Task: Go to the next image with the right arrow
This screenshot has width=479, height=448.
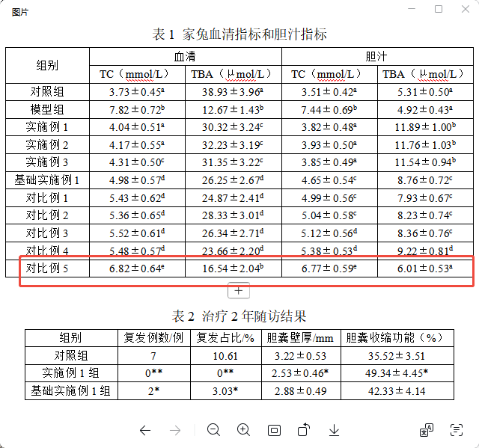Action: click(x=175, y=430)
